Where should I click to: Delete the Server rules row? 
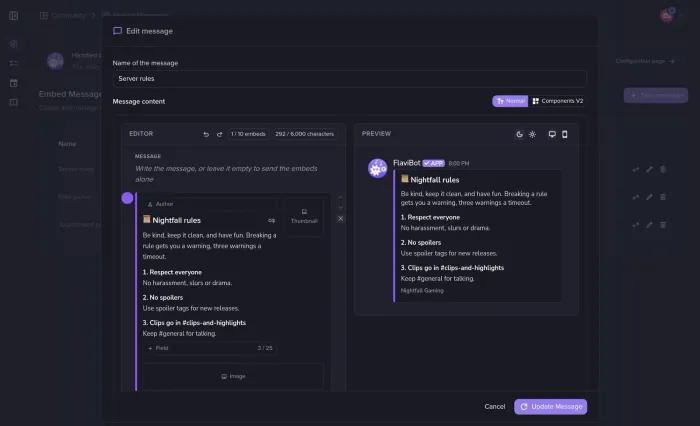coord(663,169)
